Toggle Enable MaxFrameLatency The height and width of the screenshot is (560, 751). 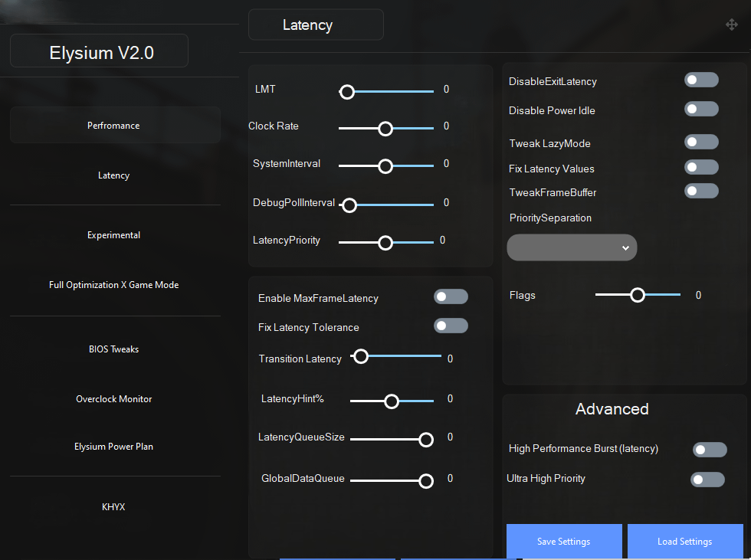451,296
